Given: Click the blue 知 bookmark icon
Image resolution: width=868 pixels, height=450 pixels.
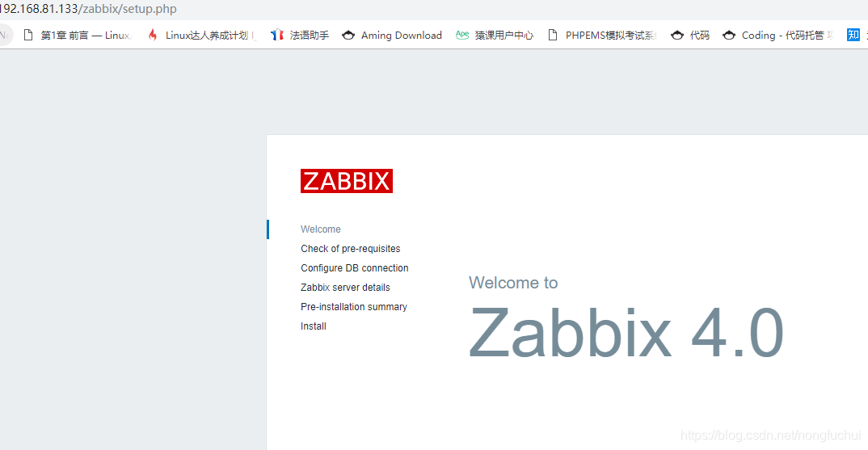Looking at the screenshot, I should [853, 35].
